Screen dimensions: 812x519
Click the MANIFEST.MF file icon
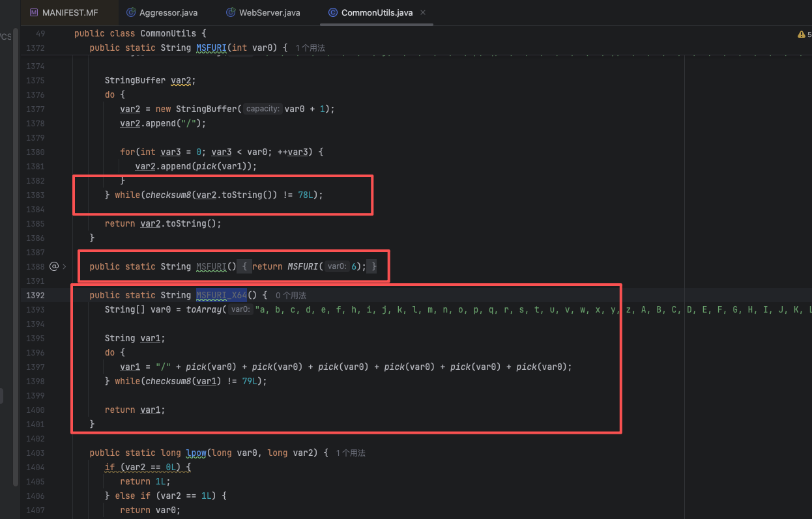coord(34,12)
